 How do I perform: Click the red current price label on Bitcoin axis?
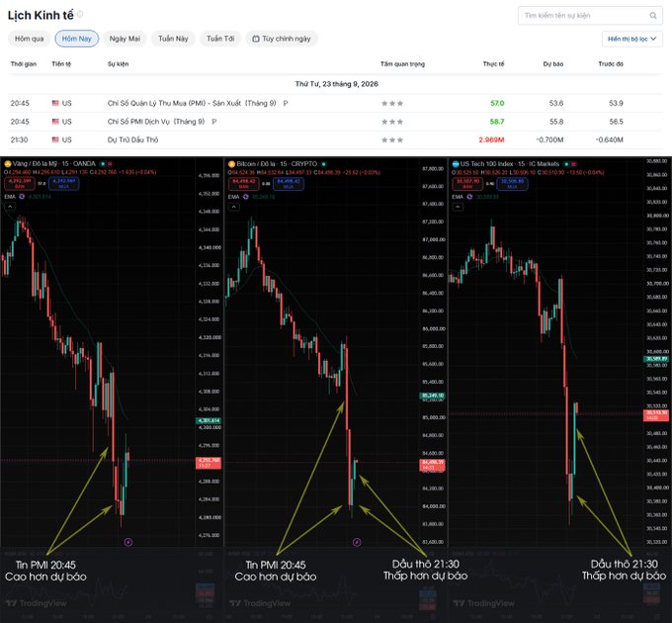(433, 465)
